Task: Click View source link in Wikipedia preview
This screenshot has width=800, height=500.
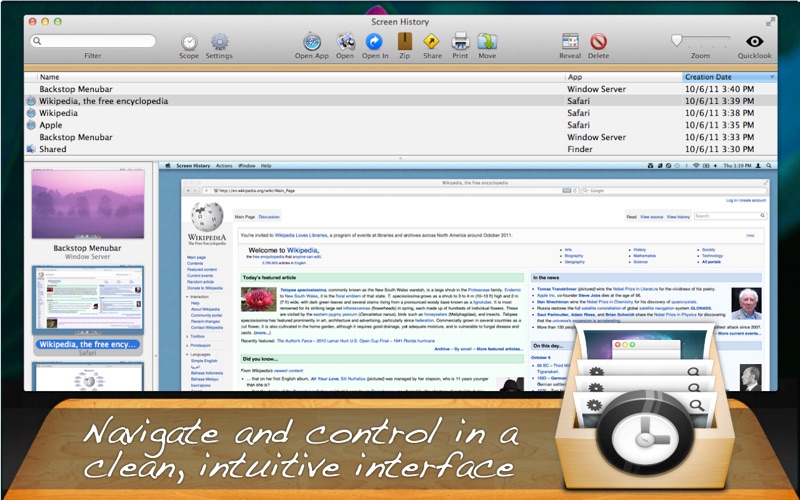Action: pyautogui.click(x=652, y=217)
